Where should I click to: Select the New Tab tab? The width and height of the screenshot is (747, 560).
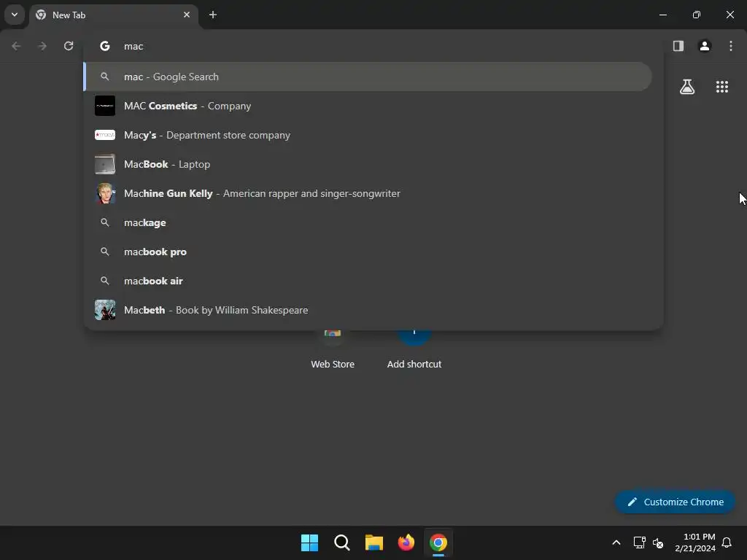tap(115, 15)
